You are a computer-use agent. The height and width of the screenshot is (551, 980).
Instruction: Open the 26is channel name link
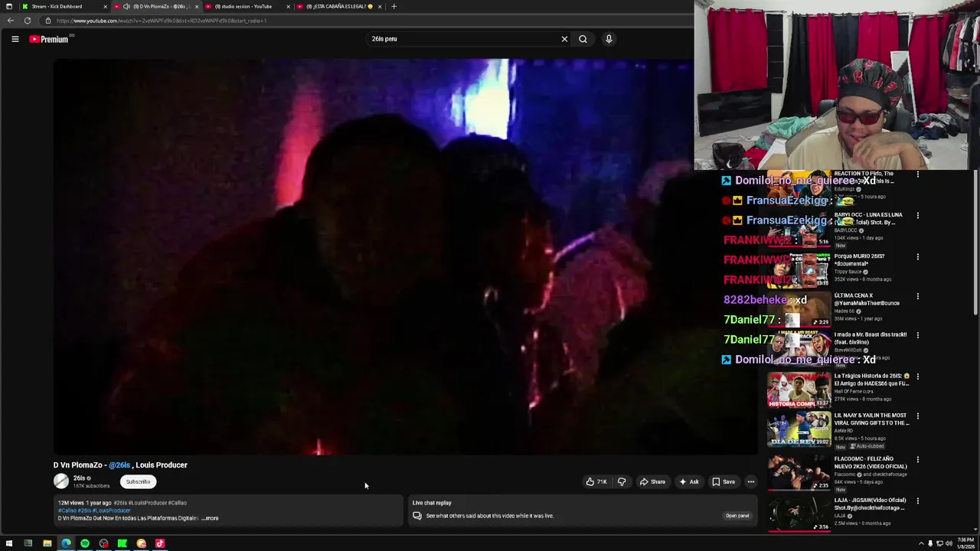[x=79, y=478]
